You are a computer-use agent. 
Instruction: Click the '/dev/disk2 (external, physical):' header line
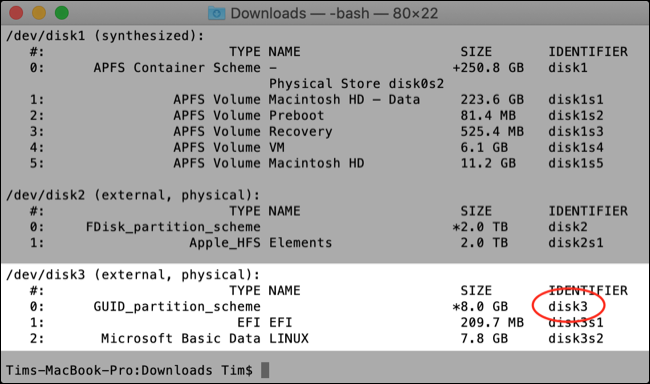133,195
